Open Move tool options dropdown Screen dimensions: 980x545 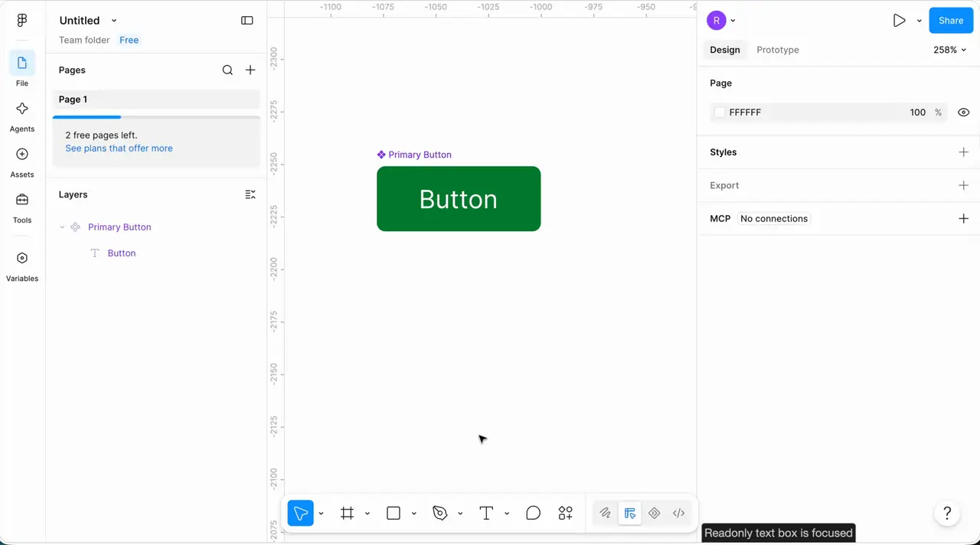point(322,514)
